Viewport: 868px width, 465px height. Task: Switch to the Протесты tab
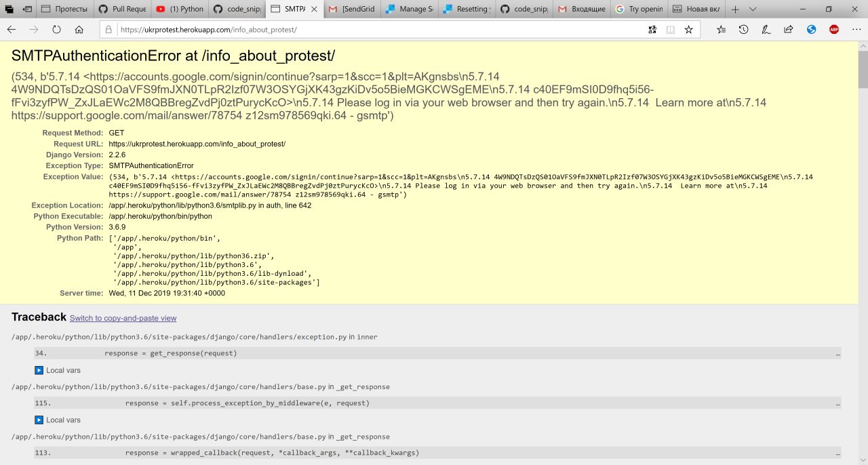tap(64, 9)
